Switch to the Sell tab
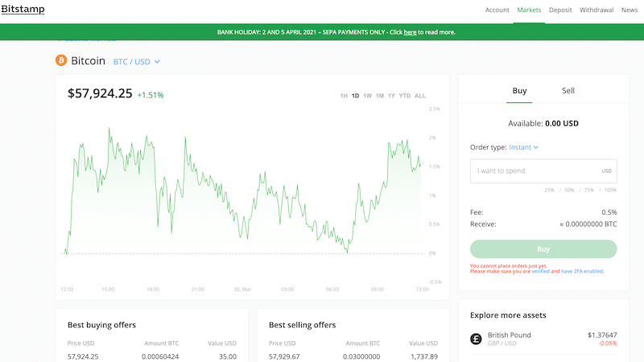This screenshot has width=644, height=362. (568, 91)
